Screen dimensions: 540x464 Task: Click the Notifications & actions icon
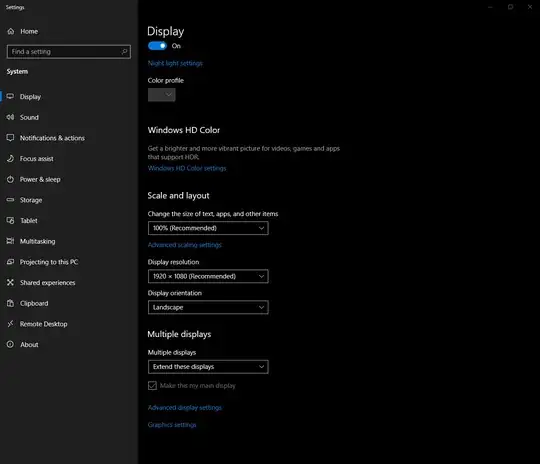(x=10, y=138)
